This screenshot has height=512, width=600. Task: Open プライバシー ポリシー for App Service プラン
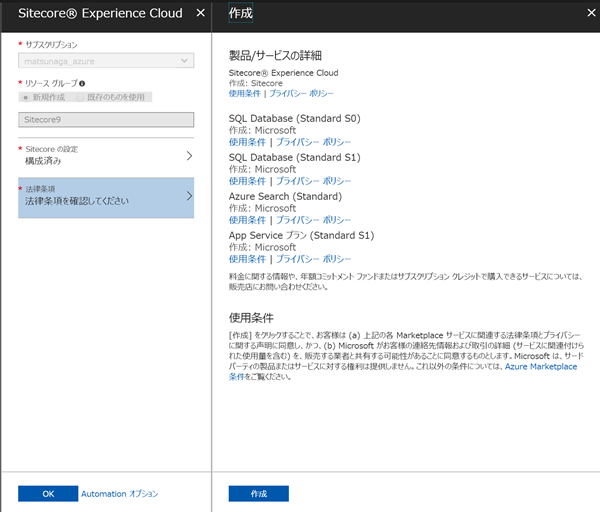click(x=313, y=259)
